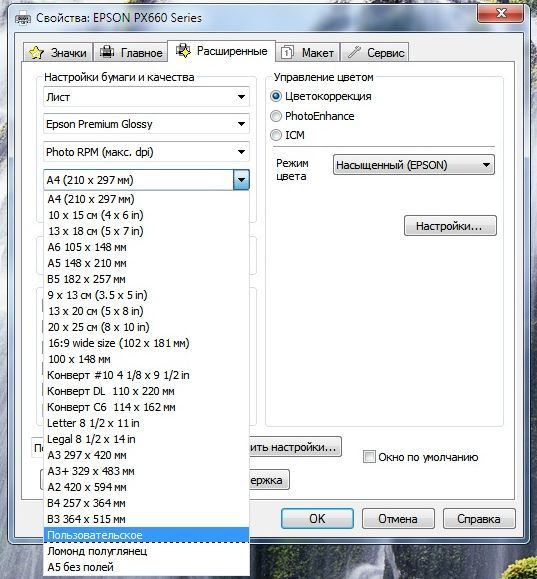This screenshot has width=537, height=579.
Task: Expand the Epson Premium Glossy paper type dropdown
Action: click(x=146, y=124)
